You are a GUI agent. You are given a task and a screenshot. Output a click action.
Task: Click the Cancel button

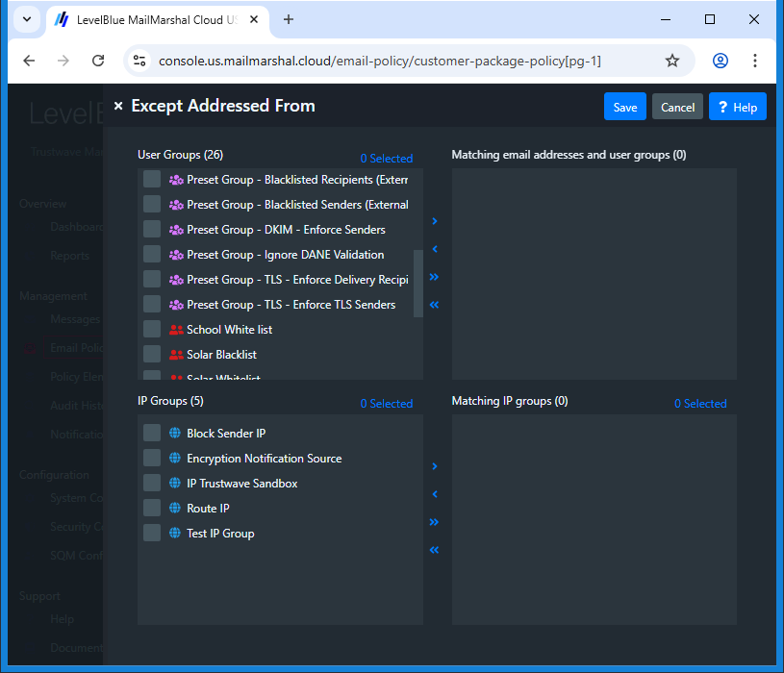pos(677,107)
